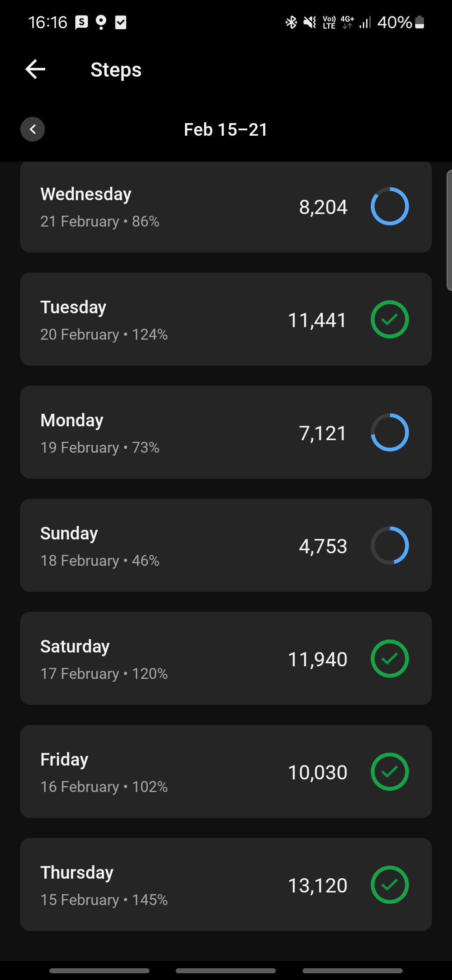Tap the back arrow beside Steps
This screenshot has width=452, height=980.
pos(35,70)
